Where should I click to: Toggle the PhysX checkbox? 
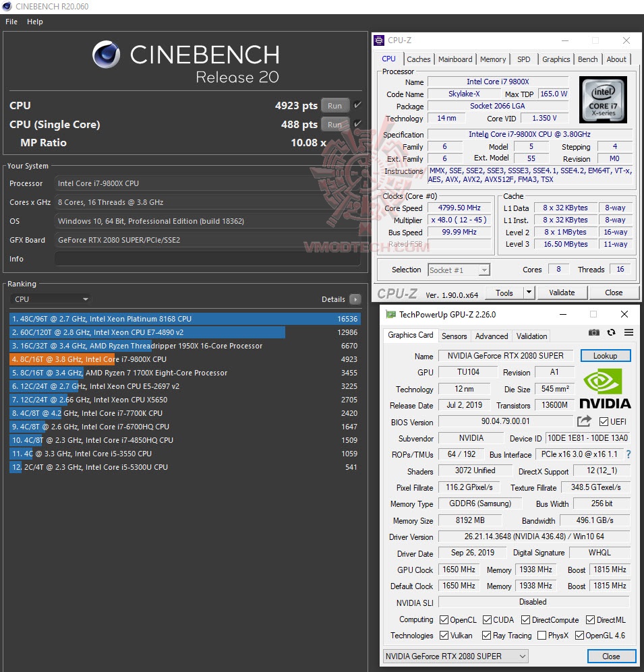tap(541, 635)
